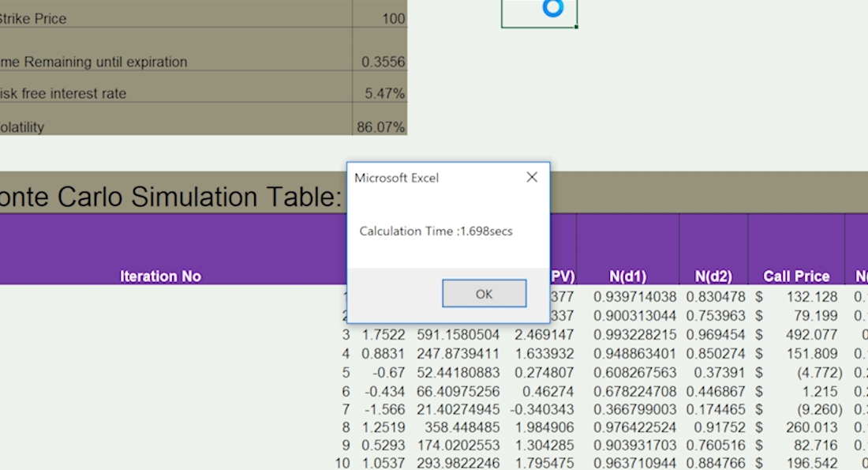Click the negative call price (9.260) cell

click(x=795, y=410)
